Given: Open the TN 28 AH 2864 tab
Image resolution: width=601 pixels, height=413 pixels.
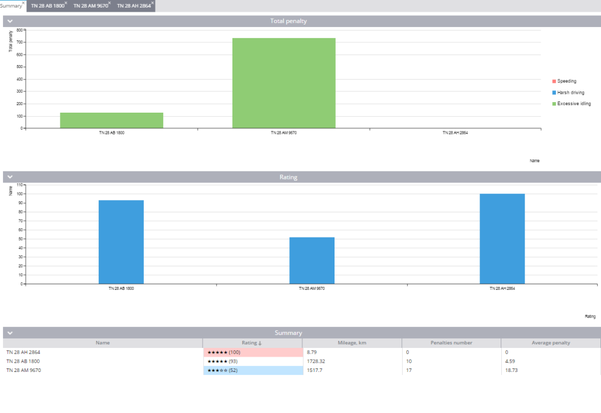Looking at the screenshot, I should (133, 6).
